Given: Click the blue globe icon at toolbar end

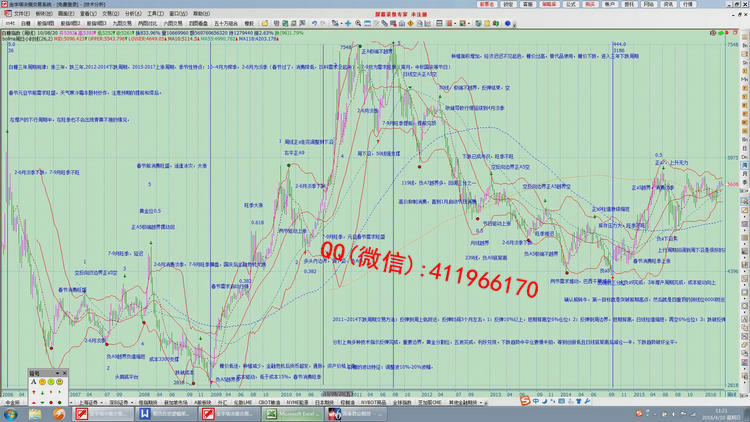Looking at the screenshot, I should point(508,23).
